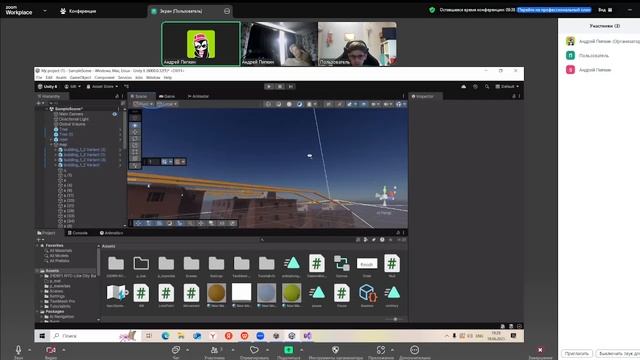Select All Materials under Favorites
The width and height of the screenshot is (640, 360).
[60, 251]
